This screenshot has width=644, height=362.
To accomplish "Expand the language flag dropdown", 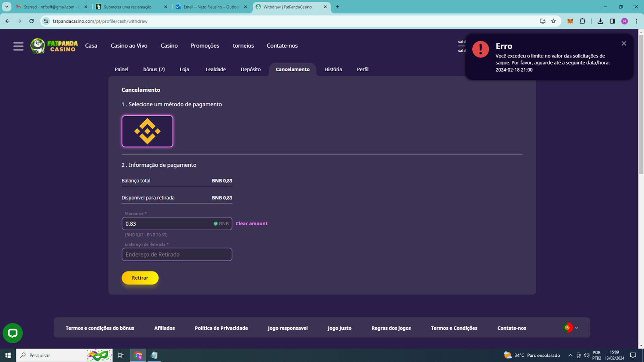I will (x=571, y=328).
